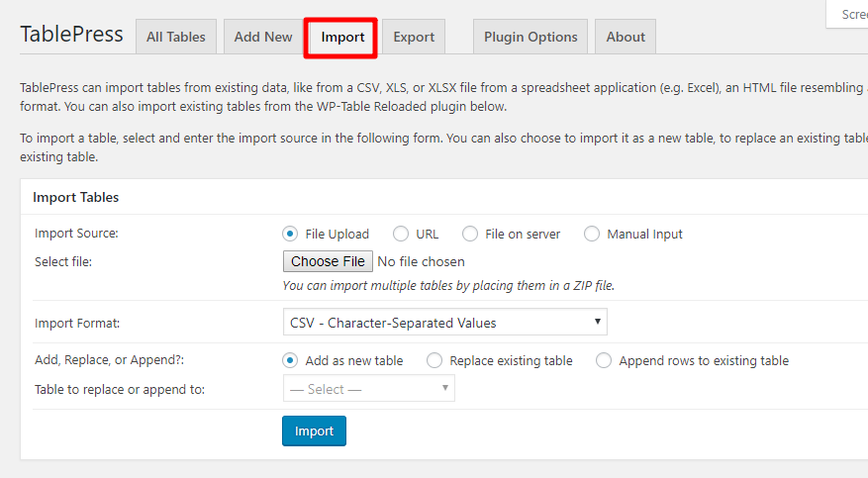
Task: Click the Screen Options button at top
Action: point(849,14)
